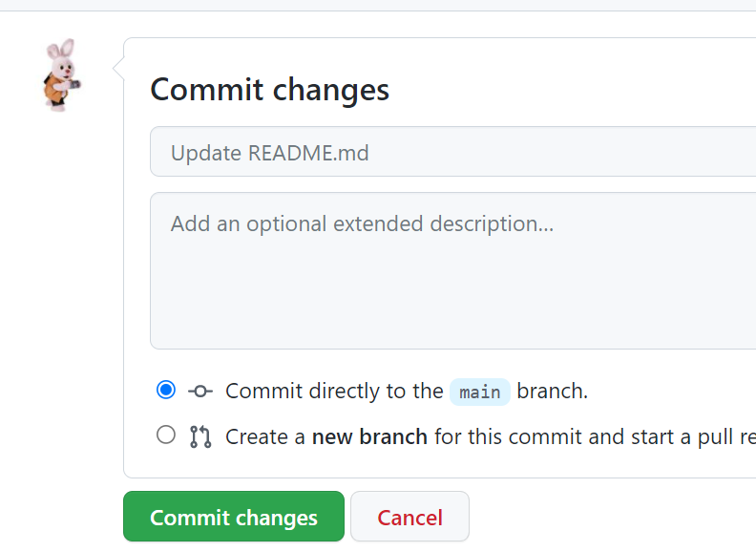The width and height of the screenshot is (756, 552).
Task: Cancel the commit with the Cancel button
Action: pos(409,517)
